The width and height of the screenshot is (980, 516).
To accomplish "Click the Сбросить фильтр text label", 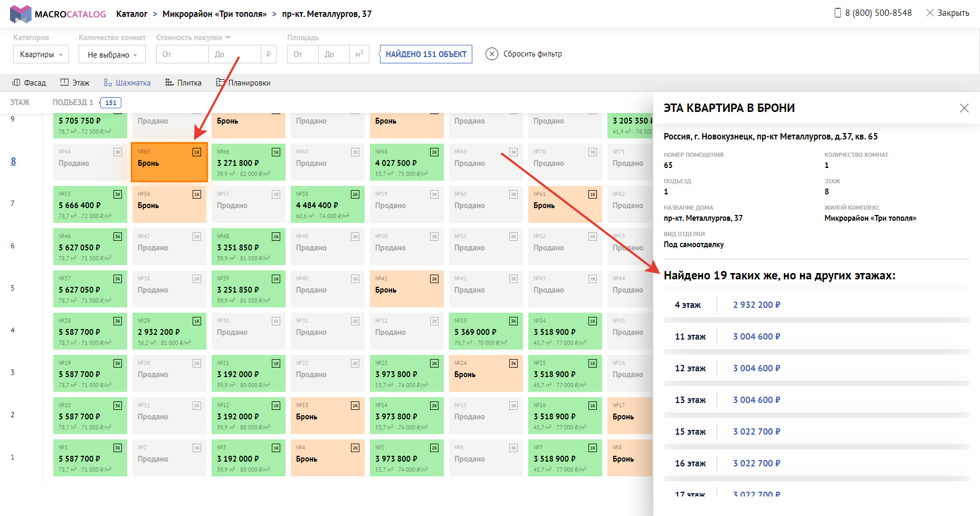I will 532,54.
